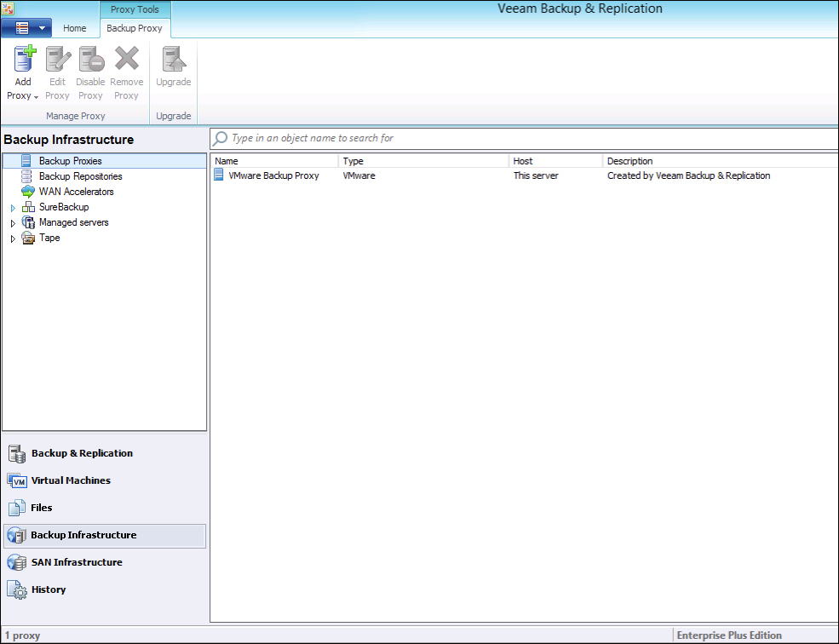Select the VMware Backup Proxy row
This screenshot has height=644, width=839.
(x=273, y=175)
